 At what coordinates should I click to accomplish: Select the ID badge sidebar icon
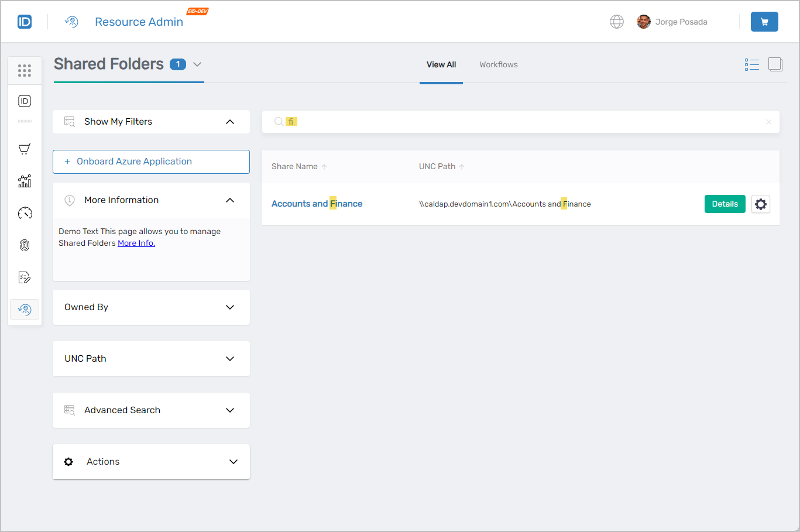tap(24, 100)
